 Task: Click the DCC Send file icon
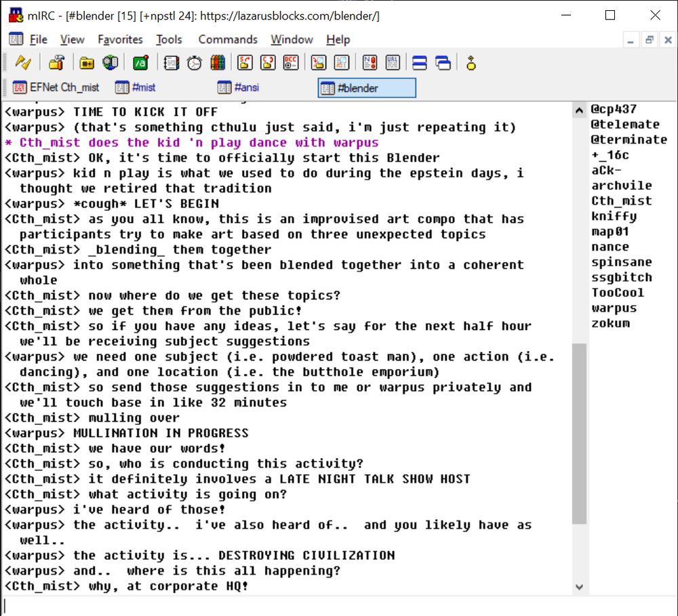245,63
